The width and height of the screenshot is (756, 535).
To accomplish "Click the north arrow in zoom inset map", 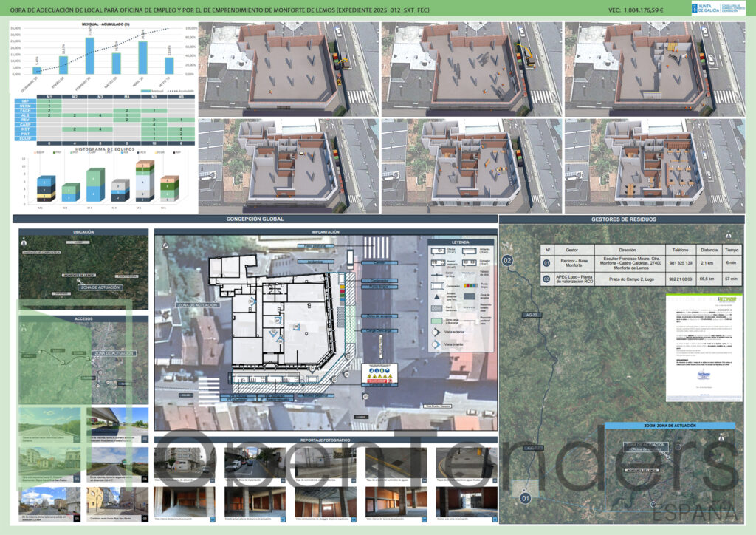I will click(721, 437).
